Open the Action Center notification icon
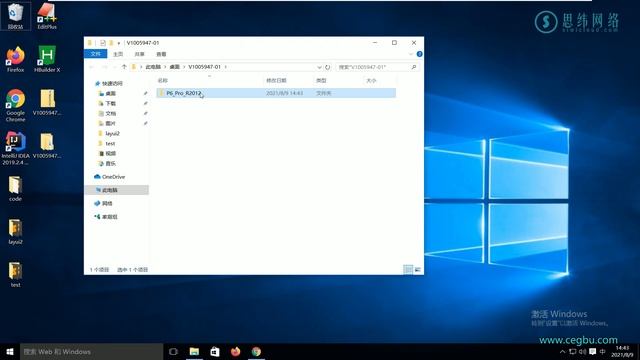 click(x=592, y=352)
